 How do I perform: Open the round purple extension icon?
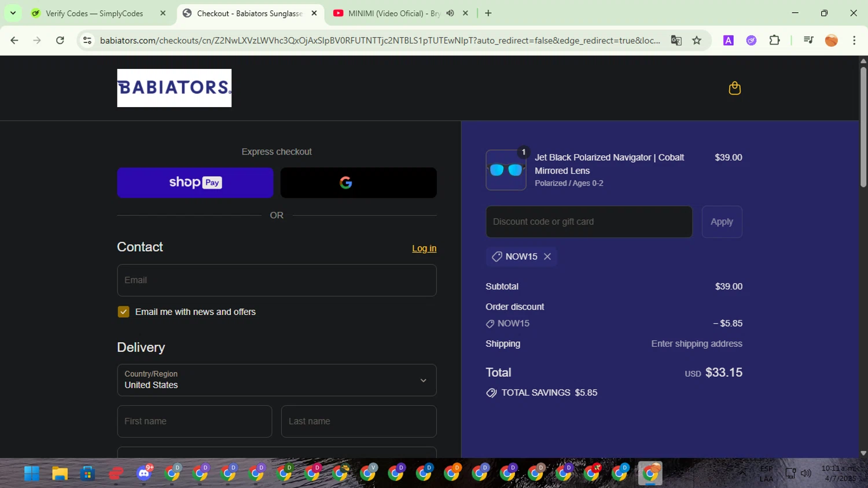[x=751, y=41]
